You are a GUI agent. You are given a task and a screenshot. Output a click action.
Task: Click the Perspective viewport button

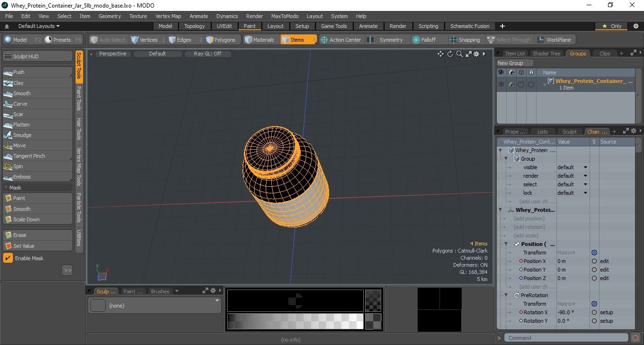coord(113,54)
